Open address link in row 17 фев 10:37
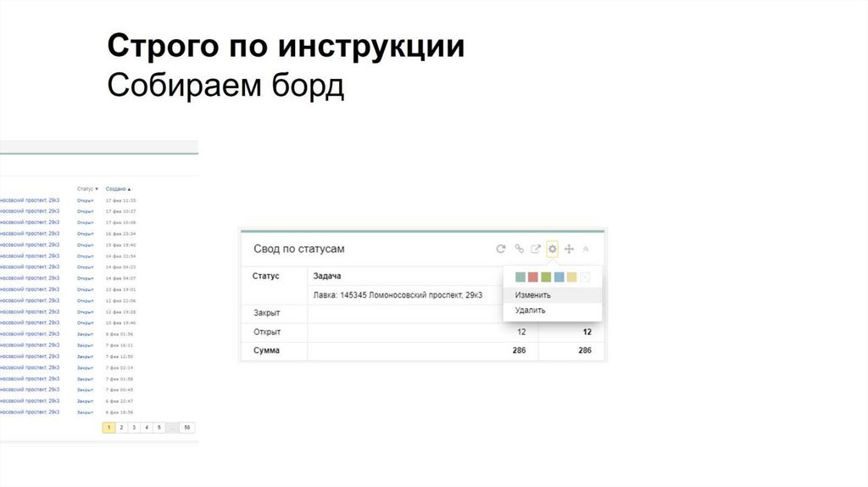 point(30,211)
